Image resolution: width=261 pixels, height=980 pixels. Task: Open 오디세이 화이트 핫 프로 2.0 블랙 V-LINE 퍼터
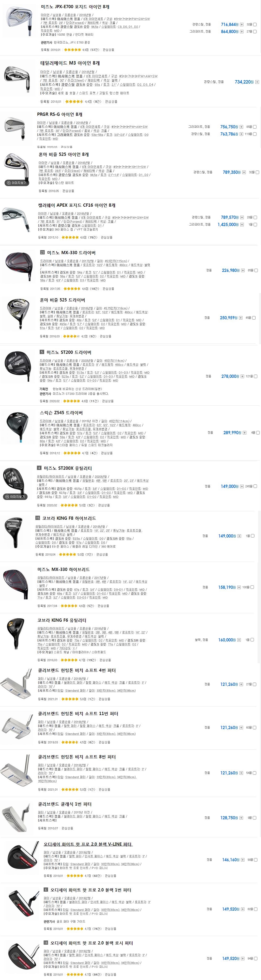tap(87, 844)
